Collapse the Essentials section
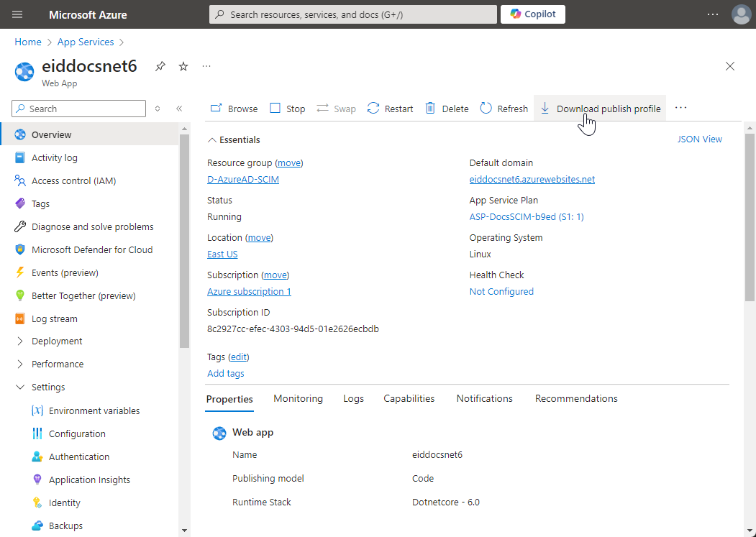The height and width of the screenshot is (537, 756). tap(212, 140)
